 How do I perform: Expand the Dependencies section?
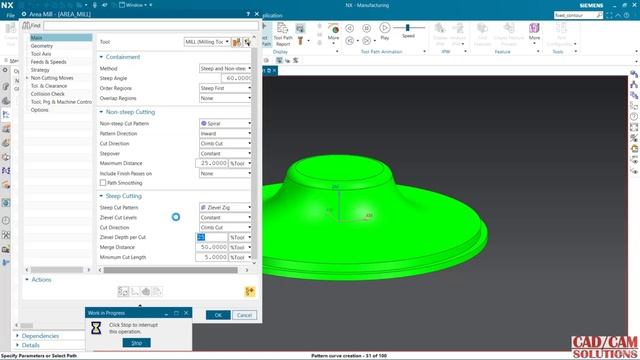(x=17, y=336)
